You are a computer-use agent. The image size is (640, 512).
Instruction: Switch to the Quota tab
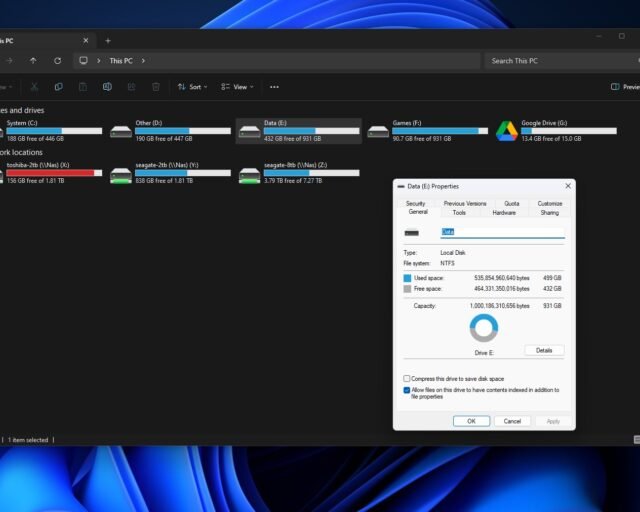(511, 203)
